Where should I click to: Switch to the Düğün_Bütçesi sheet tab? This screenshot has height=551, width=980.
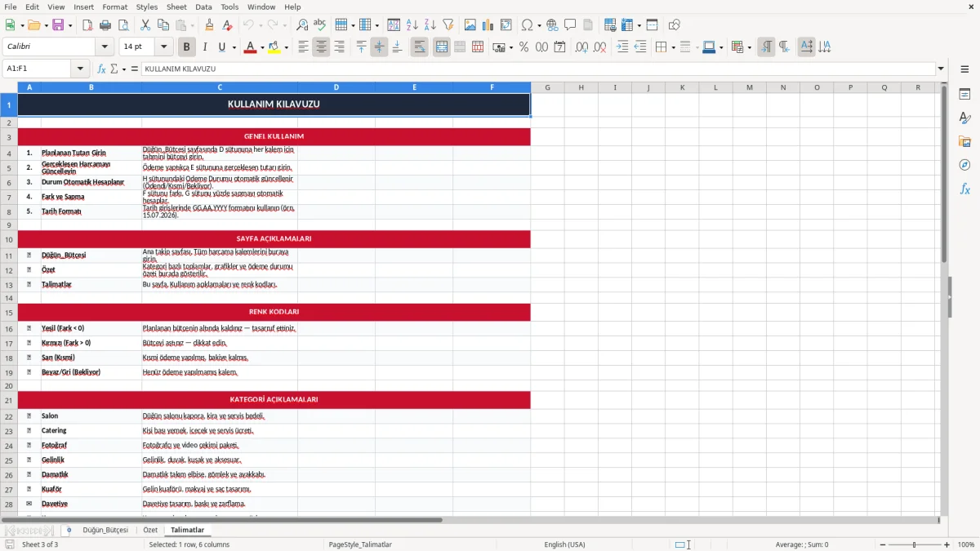point(105,530)
